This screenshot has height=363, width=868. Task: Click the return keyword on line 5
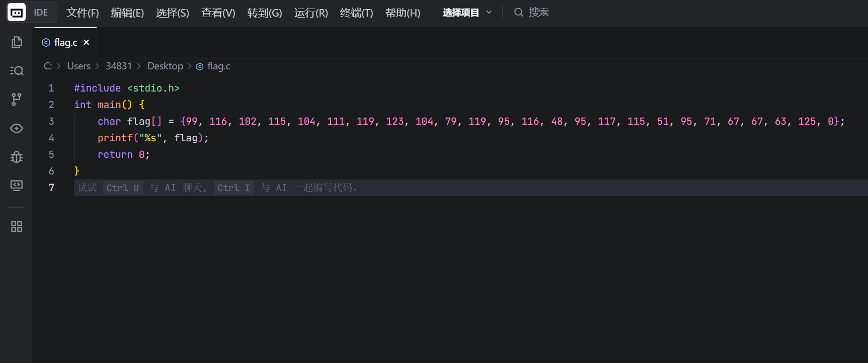click(x=115, y=155)
